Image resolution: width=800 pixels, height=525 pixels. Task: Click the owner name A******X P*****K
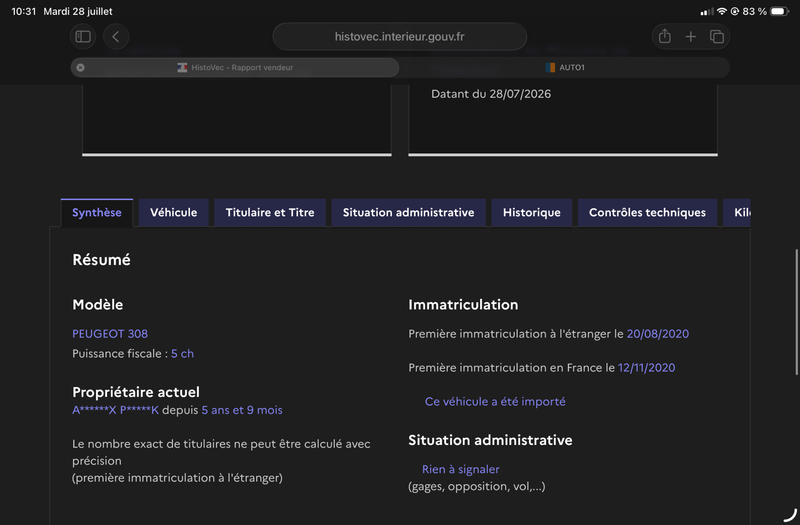tap(115, 410)
